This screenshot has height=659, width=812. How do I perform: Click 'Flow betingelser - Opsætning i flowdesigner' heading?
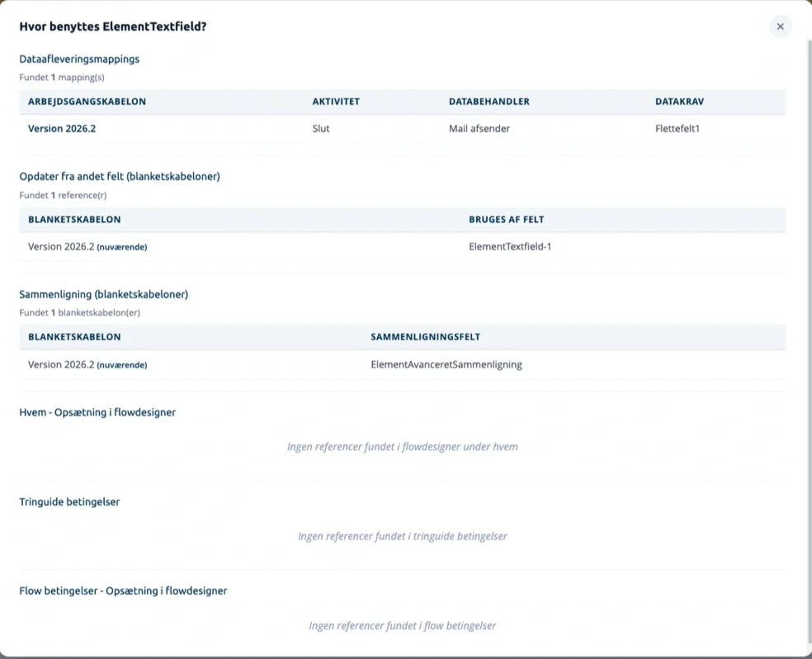(x=123, y=590)
